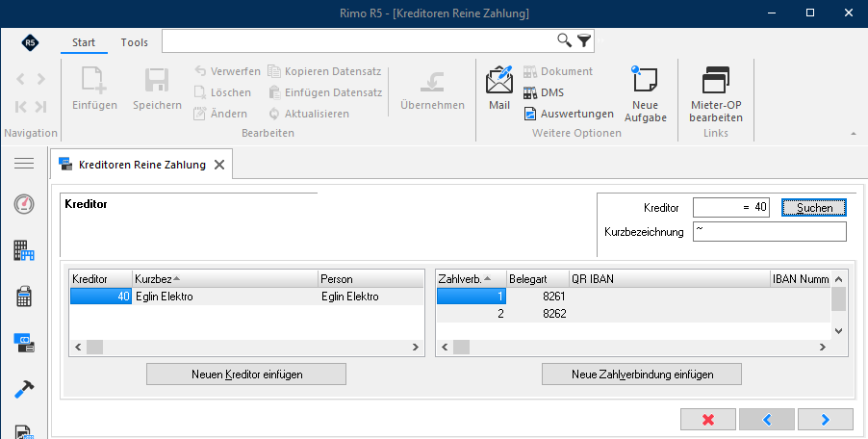Open Mieter-OP bearbeiten link

click(716, 94)
